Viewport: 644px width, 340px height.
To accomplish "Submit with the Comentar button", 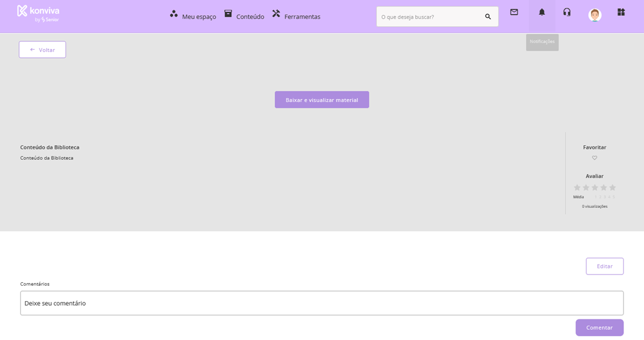I will tap(599, 328).
